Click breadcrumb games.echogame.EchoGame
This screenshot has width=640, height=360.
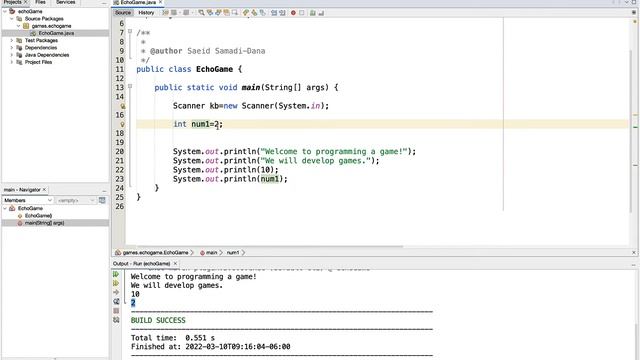click(x=155, y=253)
